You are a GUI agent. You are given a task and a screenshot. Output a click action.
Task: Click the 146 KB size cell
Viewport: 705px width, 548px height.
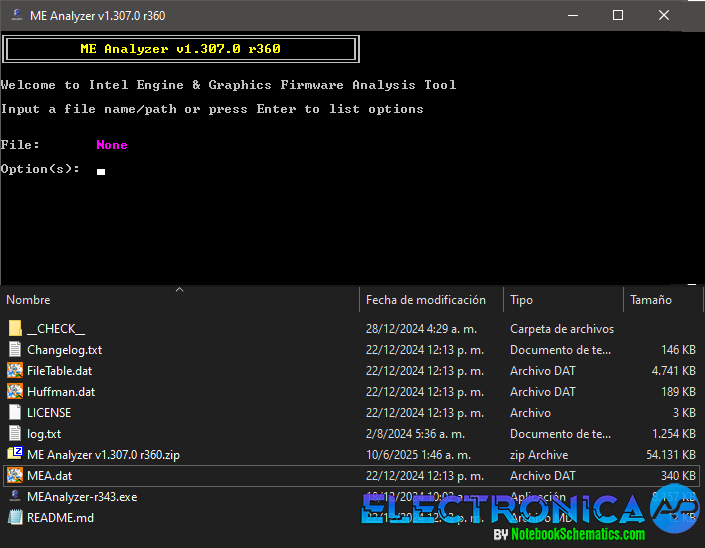pos(678,350)
